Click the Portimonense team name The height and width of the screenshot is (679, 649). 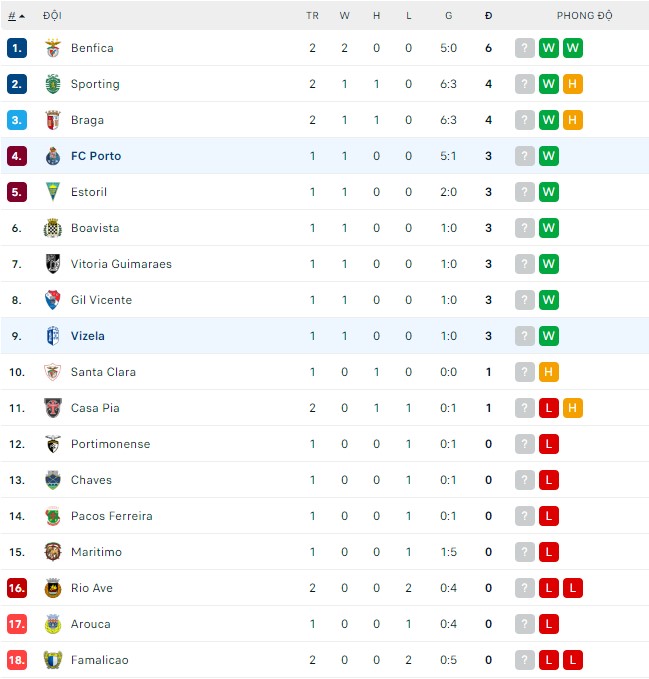click(110, 444)
